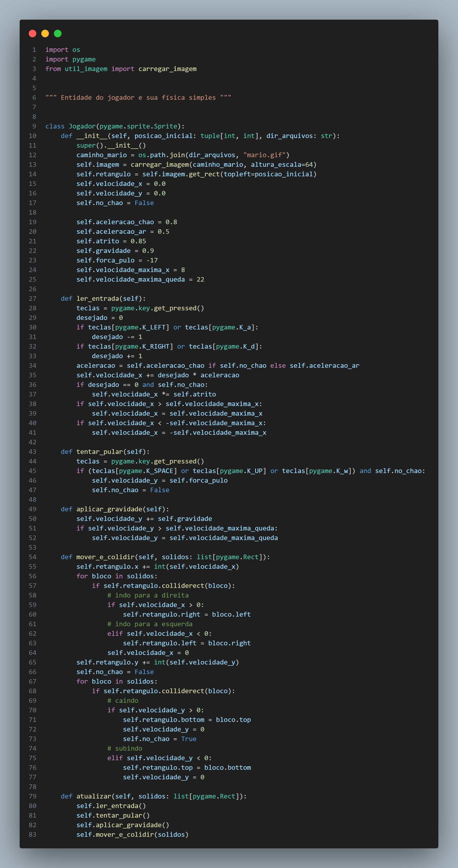Click the K_SPACE key constant
458x868 pixels.
click(x=159, y=471)
